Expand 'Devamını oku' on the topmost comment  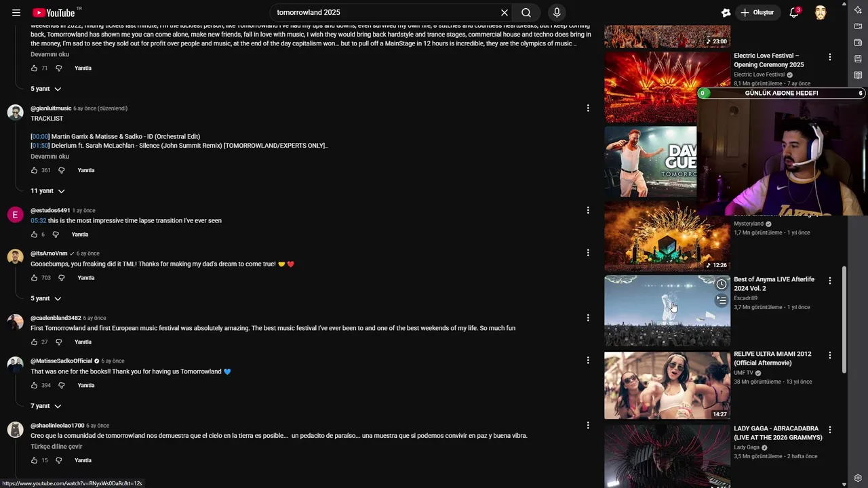point(50,54)
